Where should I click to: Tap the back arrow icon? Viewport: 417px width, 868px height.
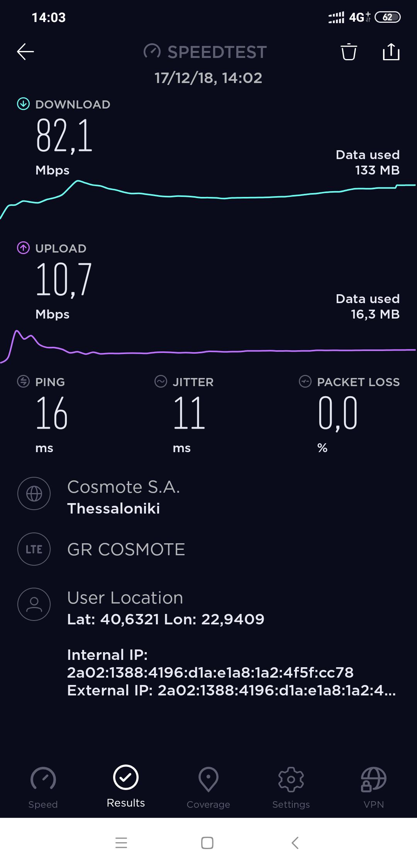tap(25, 52)
